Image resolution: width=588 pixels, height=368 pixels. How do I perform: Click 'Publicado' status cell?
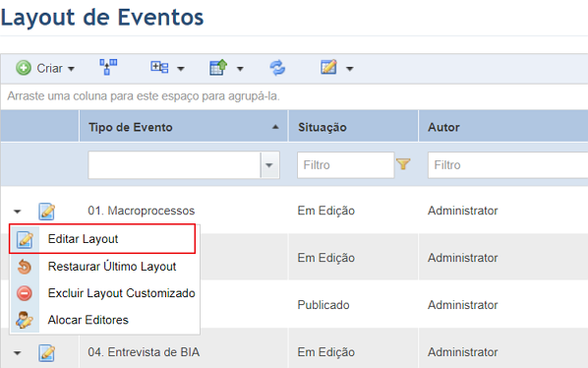(x=323, y=305)
